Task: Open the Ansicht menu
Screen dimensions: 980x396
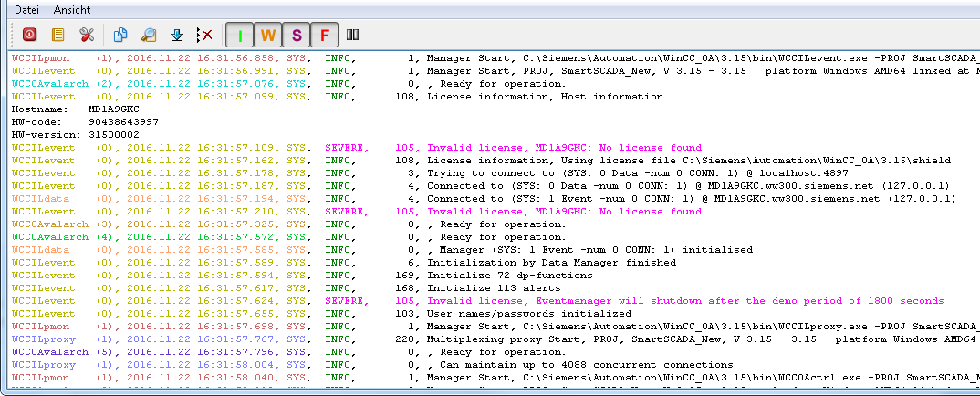Action: 72,8
